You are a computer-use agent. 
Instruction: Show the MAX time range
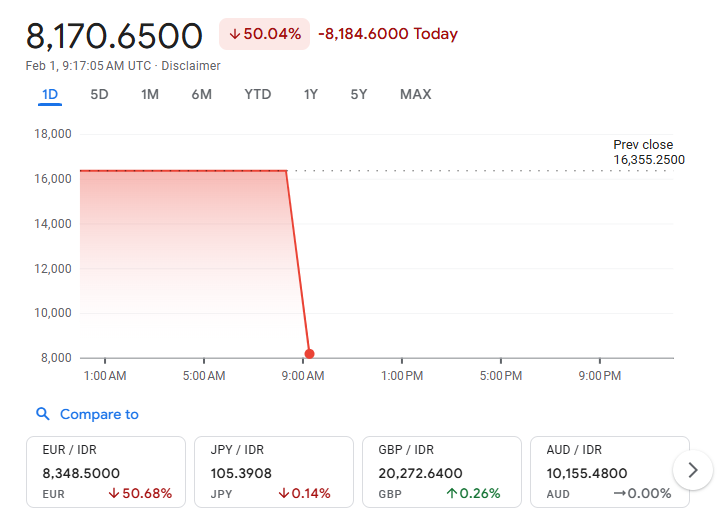[x=415, y=94]
